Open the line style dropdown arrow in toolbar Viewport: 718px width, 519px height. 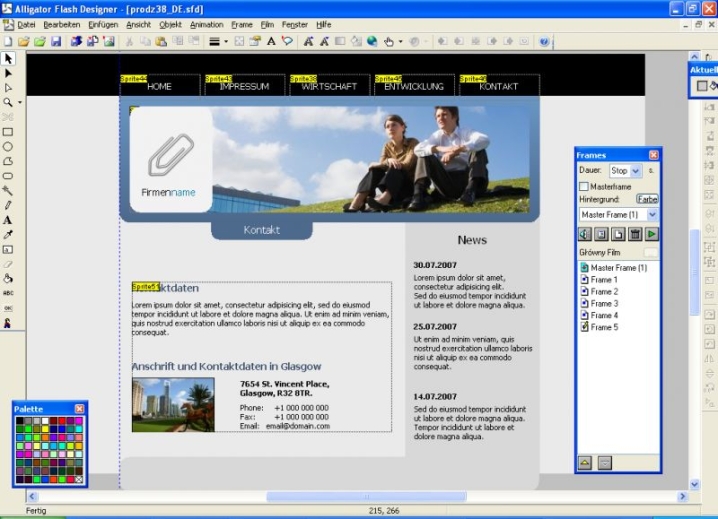(x=226, y=42)
